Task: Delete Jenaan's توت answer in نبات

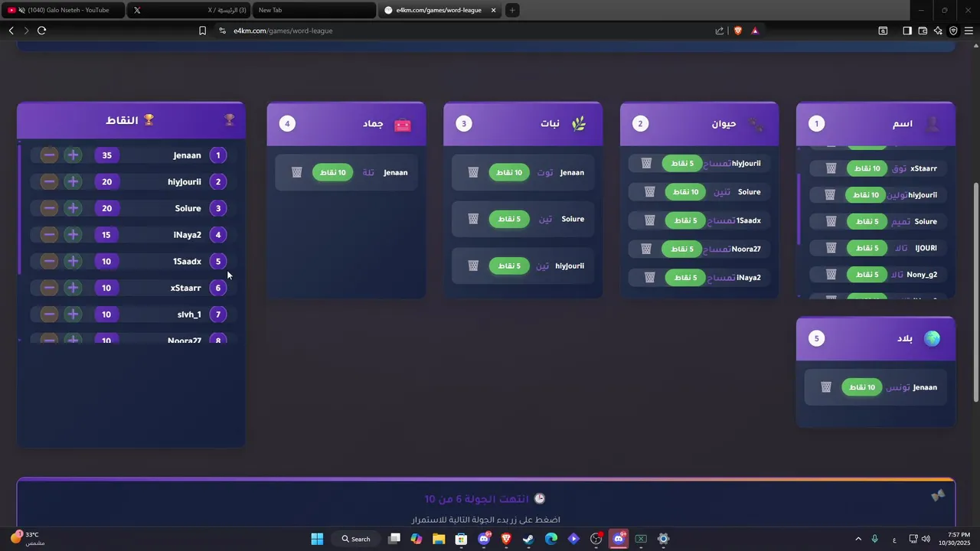Action: click(473, 172)
